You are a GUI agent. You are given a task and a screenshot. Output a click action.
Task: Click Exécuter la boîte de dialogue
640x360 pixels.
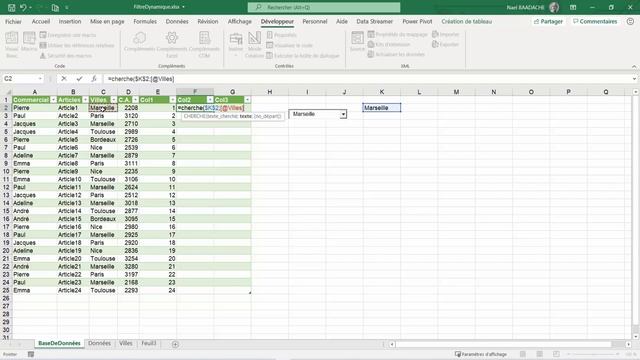(x=303, y=56)
